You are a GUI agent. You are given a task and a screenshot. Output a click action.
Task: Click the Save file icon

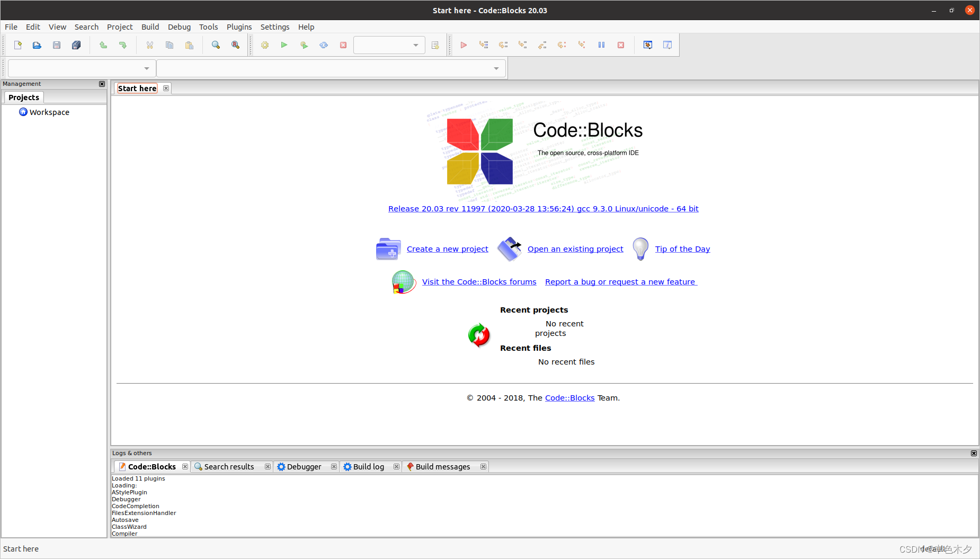(57, 45)
